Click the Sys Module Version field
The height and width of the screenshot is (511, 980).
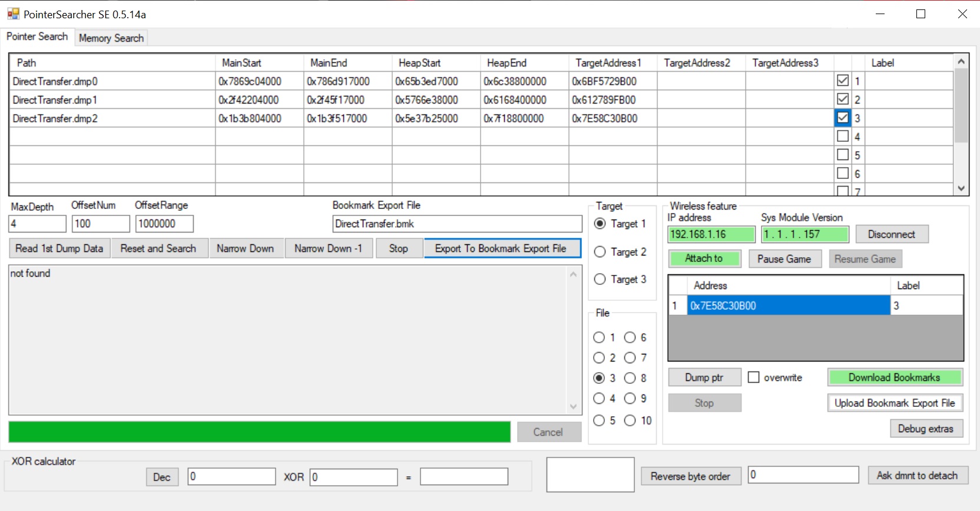pos(805,234)
